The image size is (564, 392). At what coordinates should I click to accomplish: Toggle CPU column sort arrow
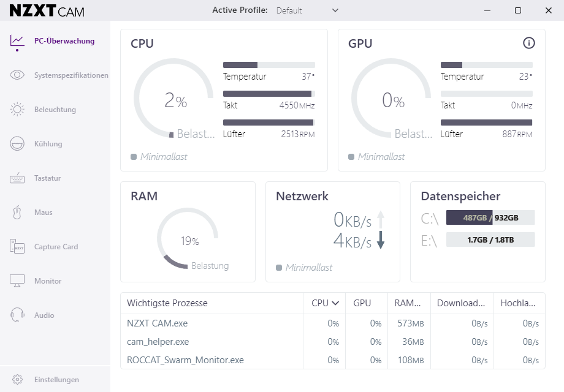coord(335,303)
